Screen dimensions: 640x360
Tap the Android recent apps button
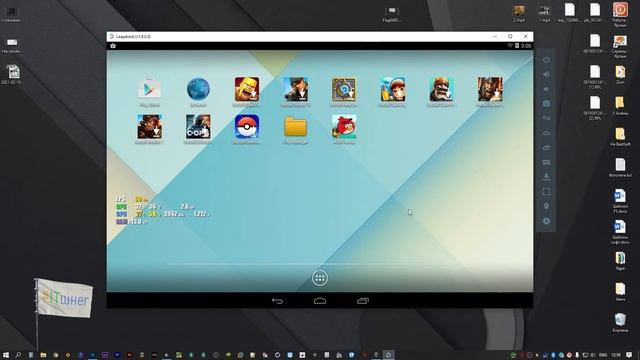362,301
